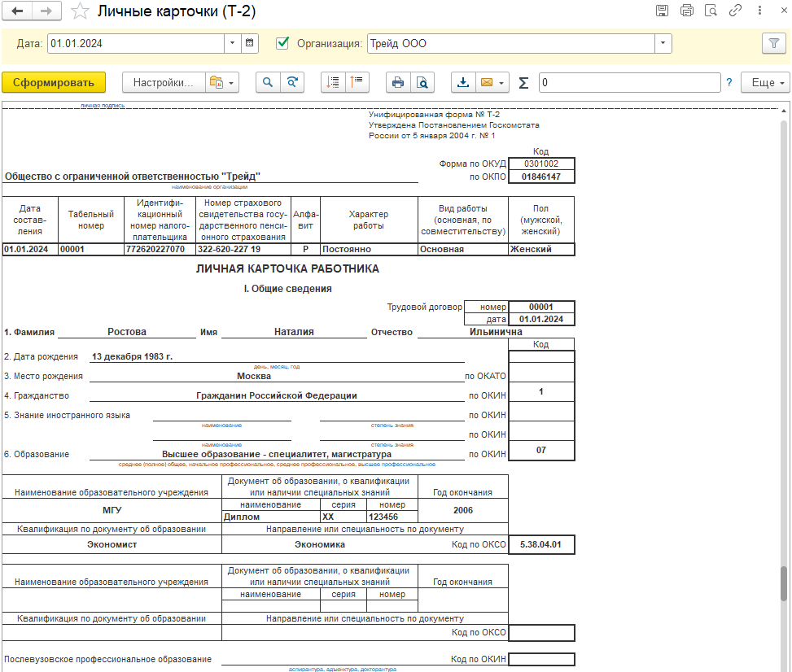This screenshot has height=672, width=792.
Task: Go forward with the right arrow button
Action: (46, 11)
